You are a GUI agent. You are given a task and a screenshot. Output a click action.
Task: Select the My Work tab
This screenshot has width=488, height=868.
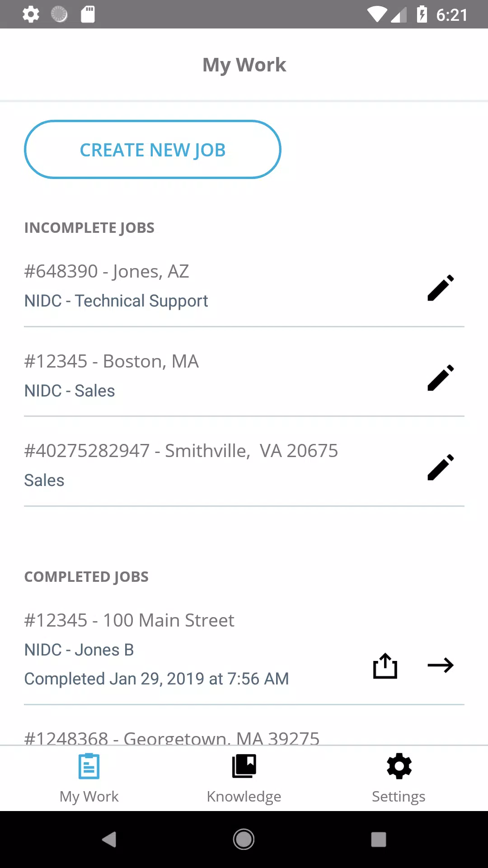89,778
